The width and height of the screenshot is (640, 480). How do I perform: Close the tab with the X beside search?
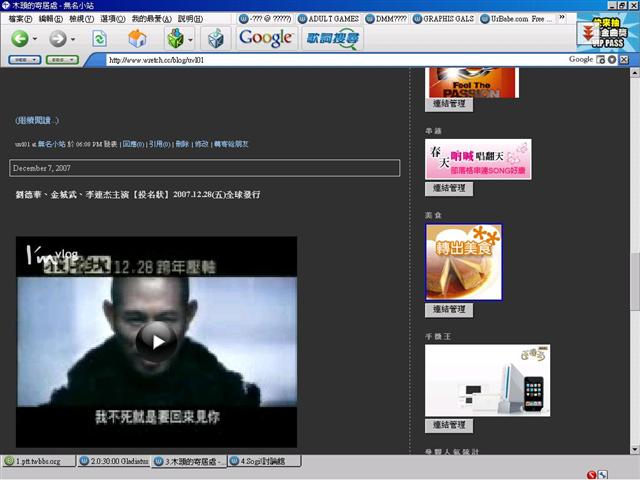coord(624,60)
